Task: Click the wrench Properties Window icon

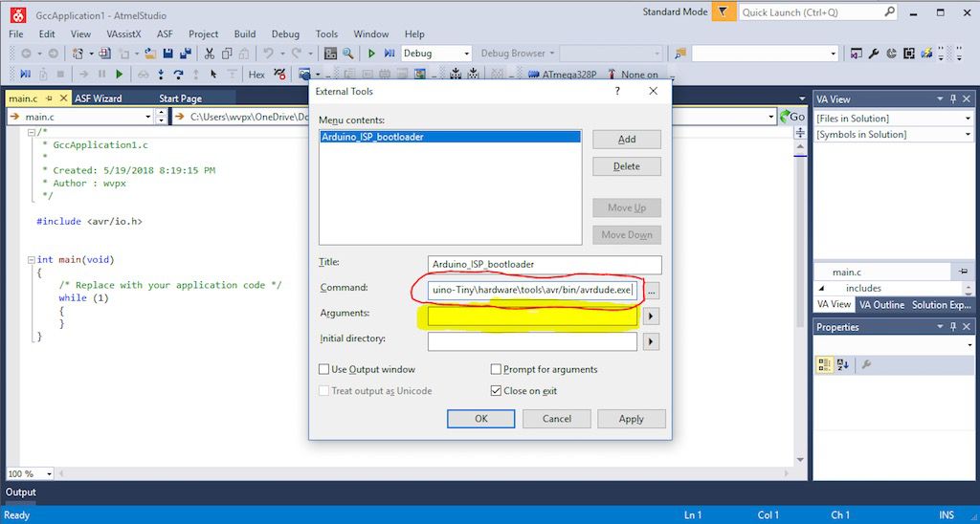Action: (x=874, y=54)
